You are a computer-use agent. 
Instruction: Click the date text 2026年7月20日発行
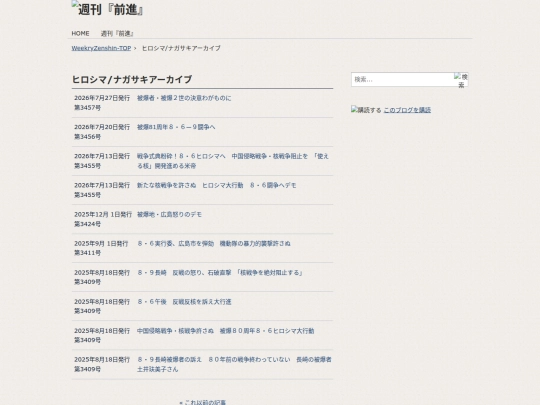coord(102,127)
